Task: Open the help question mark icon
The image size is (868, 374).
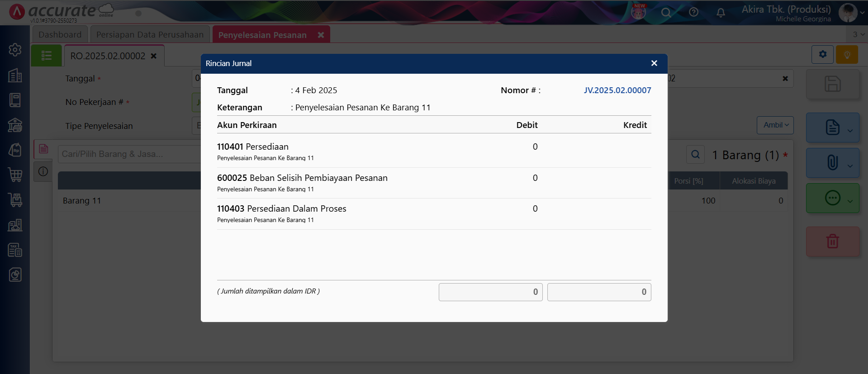Action: click(x=693, y=13)
